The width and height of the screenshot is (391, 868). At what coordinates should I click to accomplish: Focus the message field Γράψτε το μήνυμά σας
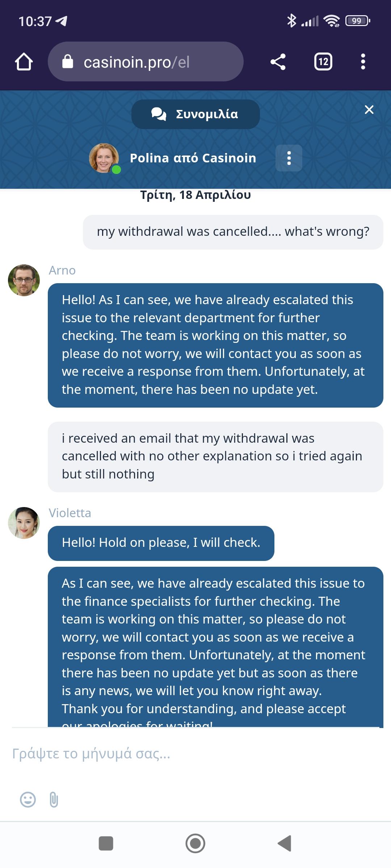pos(195,754)
